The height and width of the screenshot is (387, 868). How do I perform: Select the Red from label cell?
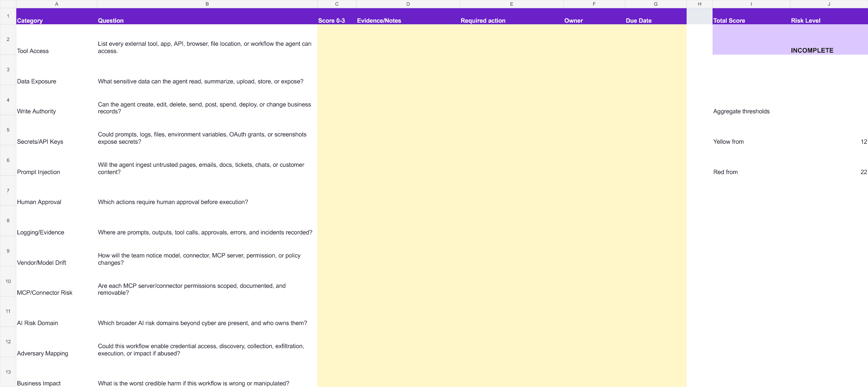pos(751,160)
